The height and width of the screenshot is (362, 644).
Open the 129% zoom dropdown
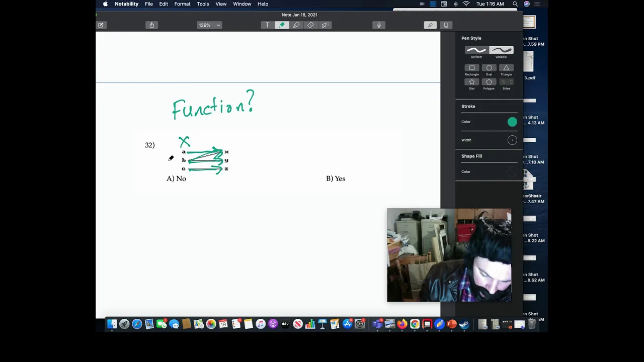click(x=209, y=25)
